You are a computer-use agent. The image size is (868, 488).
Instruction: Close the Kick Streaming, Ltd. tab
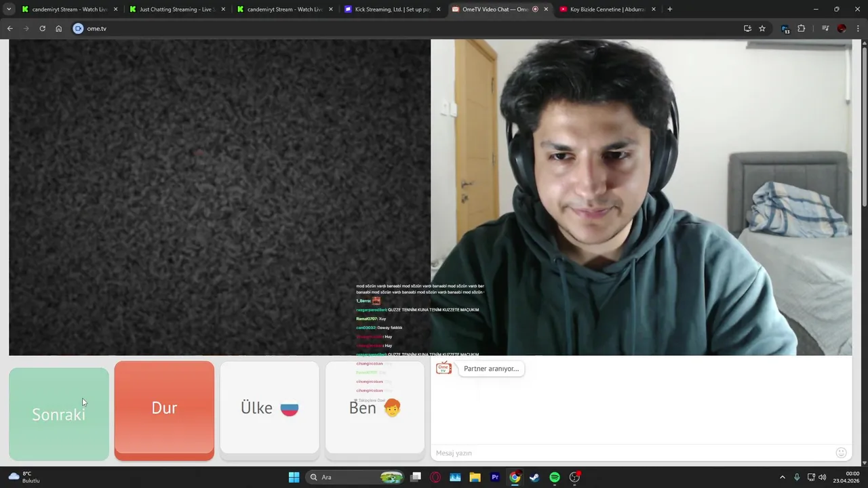438,9
